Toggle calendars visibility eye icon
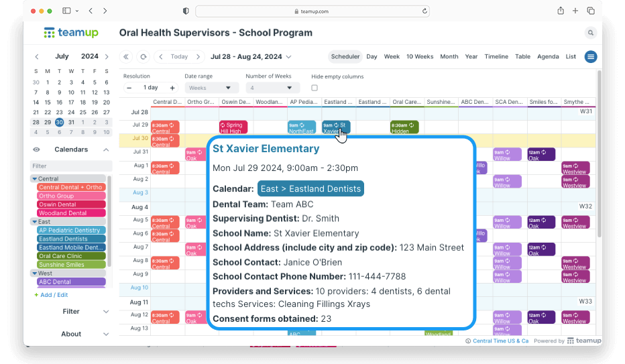This screenshot has height=364, width=625. tap(36, 149)
